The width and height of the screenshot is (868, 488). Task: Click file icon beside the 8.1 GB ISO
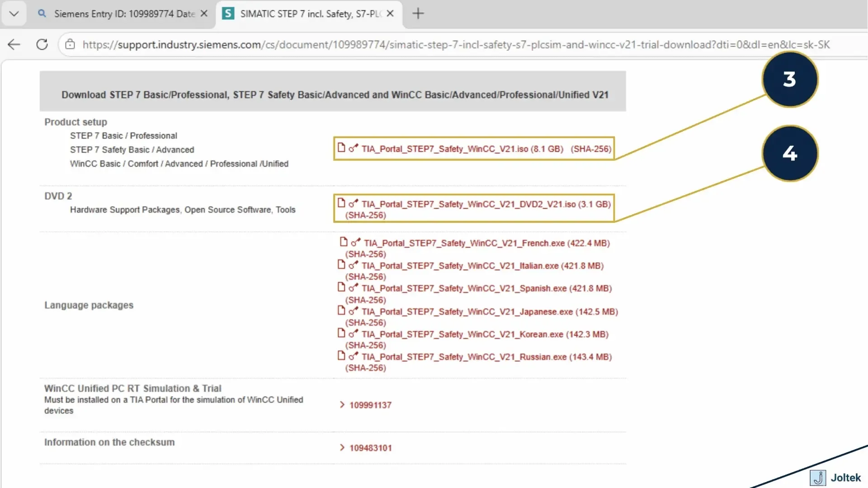[x=341, y=148]
